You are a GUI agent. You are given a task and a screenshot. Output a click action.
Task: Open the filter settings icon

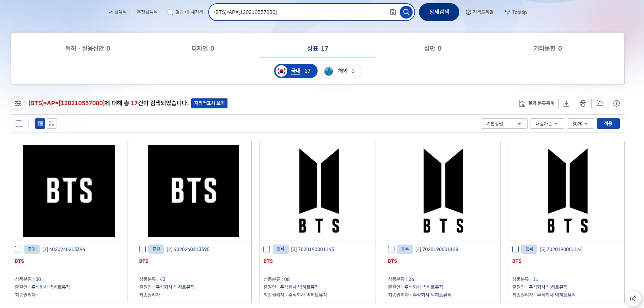18,103
